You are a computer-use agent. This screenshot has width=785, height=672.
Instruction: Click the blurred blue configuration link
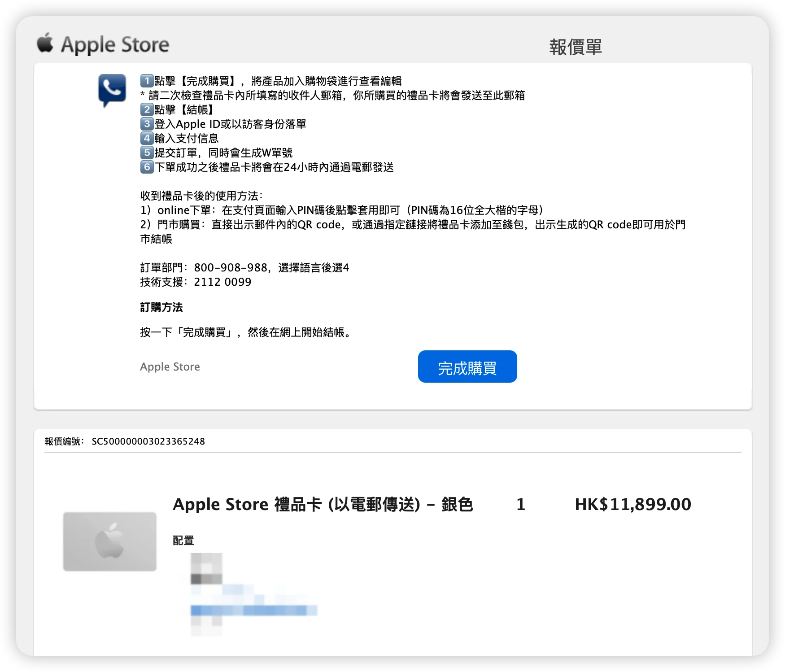[254, 610]
